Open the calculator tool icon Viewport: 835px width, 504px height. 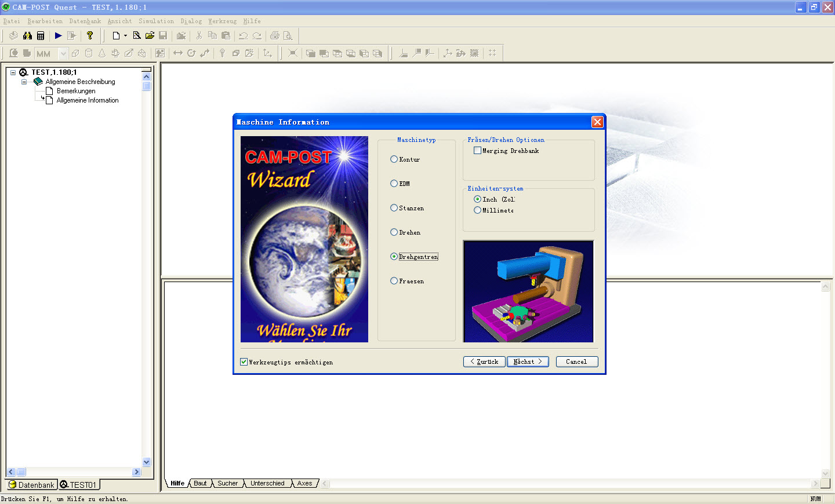coord(41,35)
